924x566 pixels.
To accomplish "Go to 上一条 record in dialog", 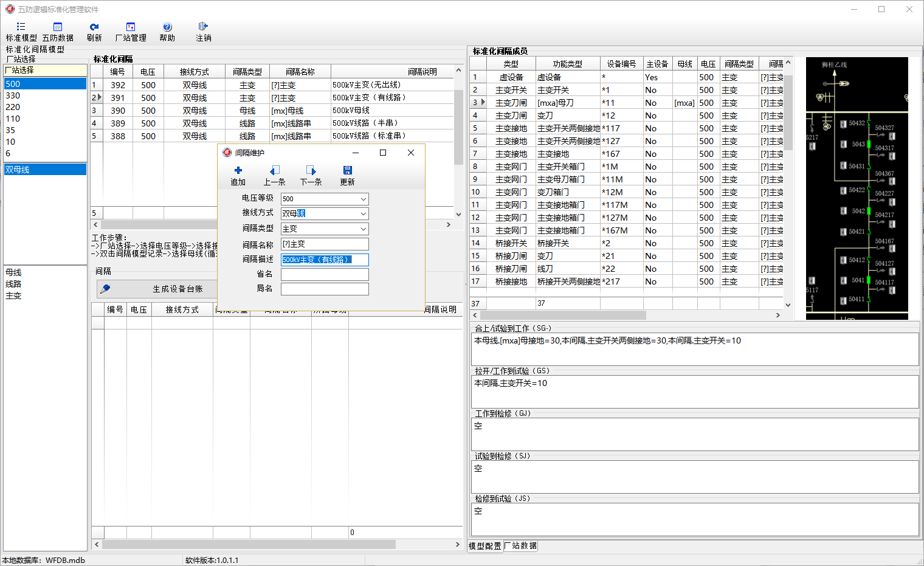I will pos(274,176).
